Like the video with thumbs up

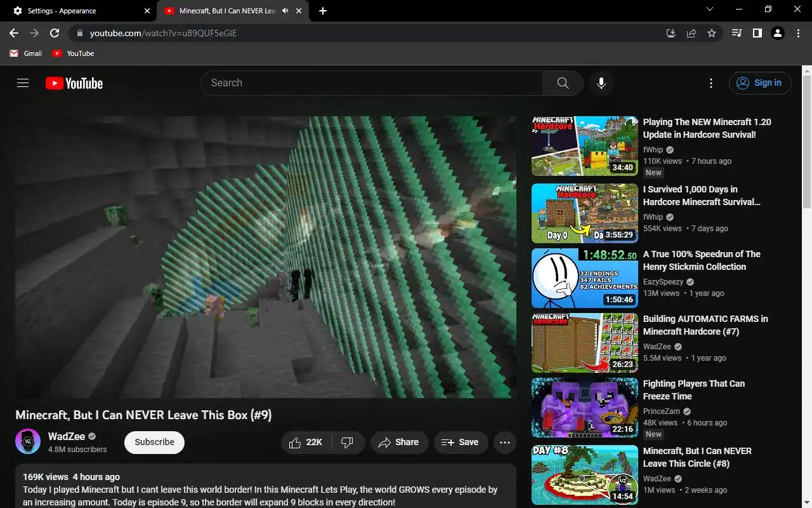coord(306,443)
